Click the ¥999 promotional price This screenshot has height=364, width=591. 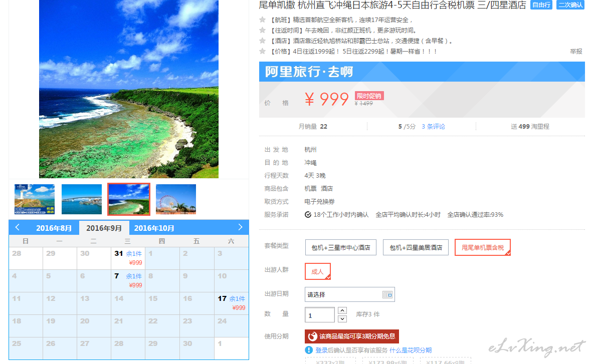[327, 99]
